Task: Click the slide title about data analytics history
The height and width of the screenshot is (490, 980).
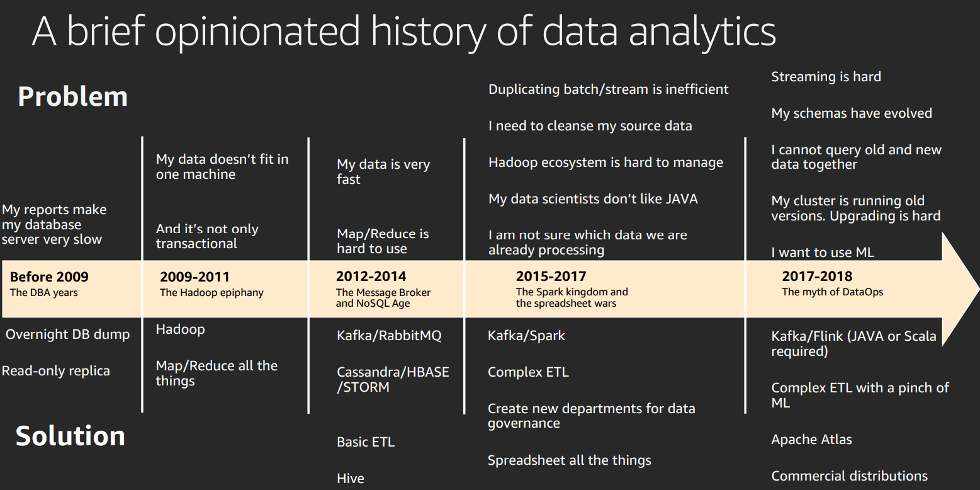Action: click(x=403, y=31)
